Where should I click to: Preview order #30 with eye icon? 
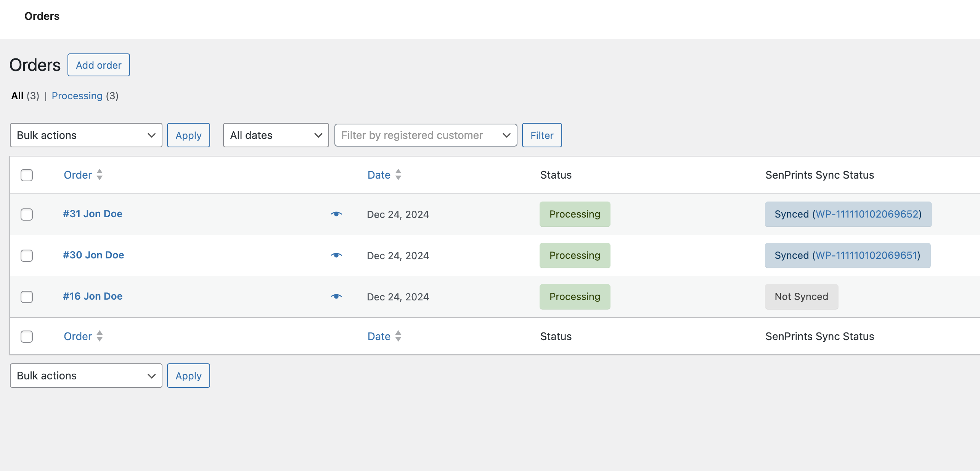click(336, 255)
